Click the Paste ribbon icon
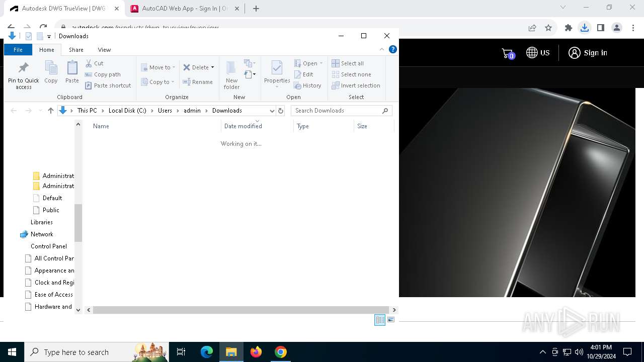 [72, 72]
